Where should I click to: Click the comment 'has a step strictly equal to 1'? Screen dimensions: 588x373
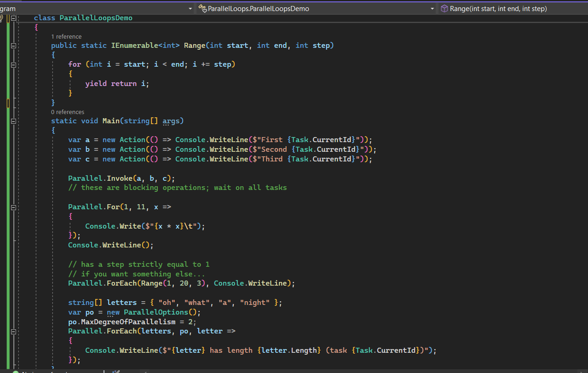139,264
